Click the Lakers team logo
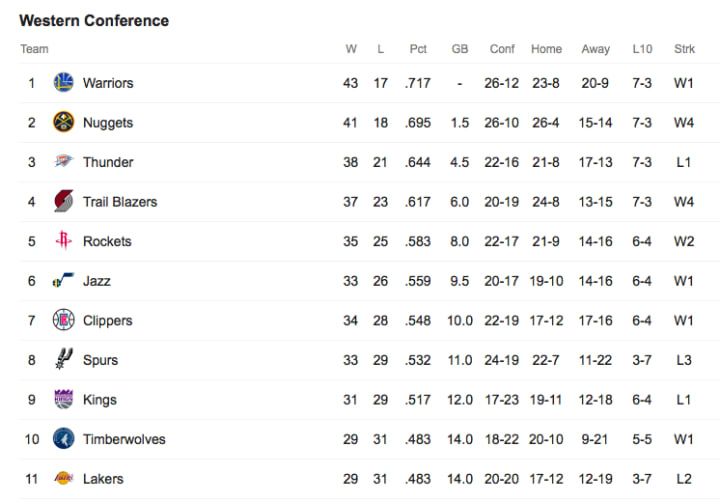720x502 pixels. pyautogui.click(x=64, y=479)
